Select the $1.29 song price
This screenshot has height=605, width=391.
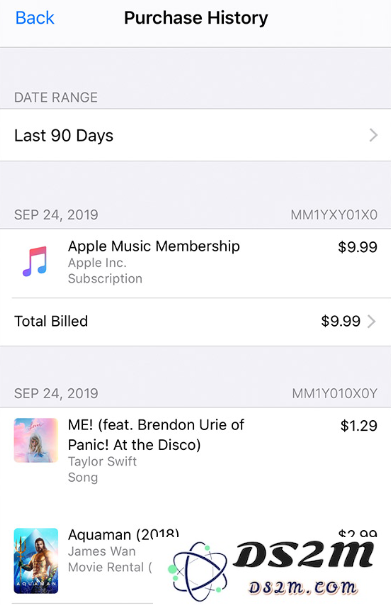359,426
